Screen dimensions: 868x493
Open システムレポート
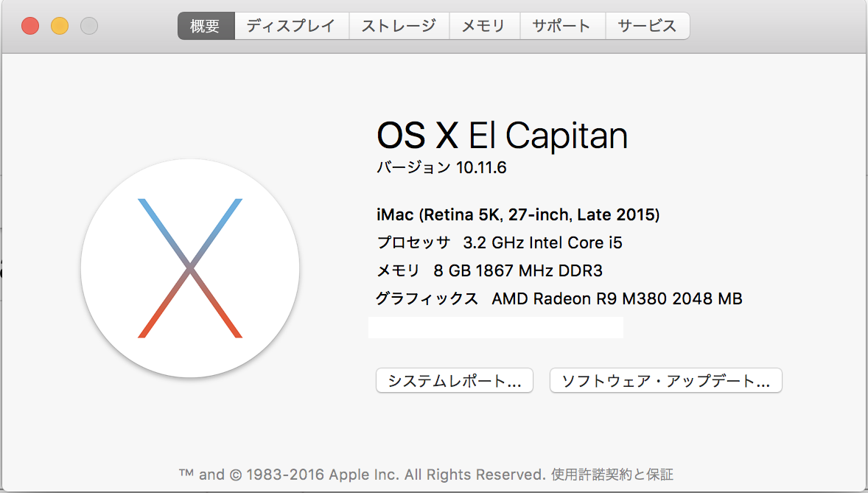(455, 381)
